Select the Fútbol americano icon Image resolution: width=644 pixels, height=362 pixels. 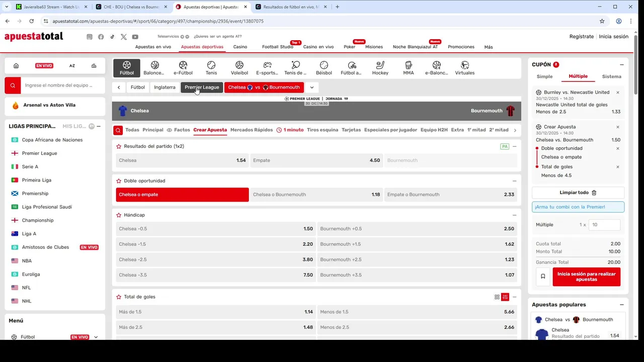(x=352, y=68)
